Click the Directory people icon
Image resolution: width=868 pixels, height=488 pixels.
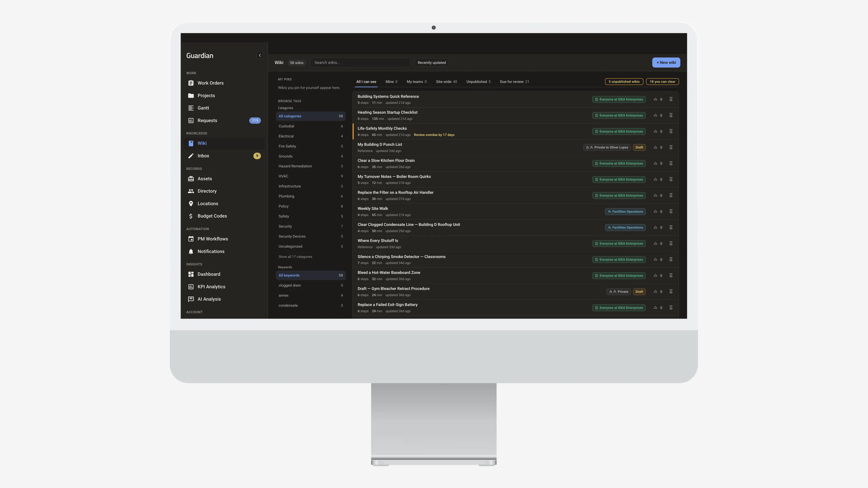191,191
